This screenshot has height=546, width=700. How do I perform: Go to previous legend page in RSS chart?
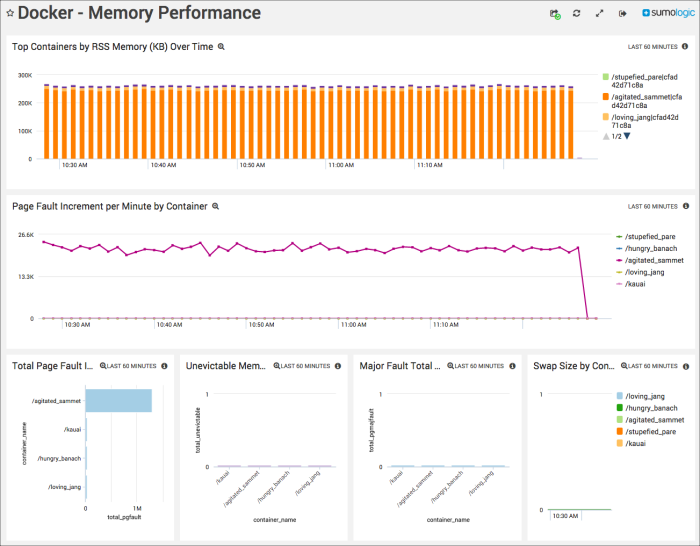[x=606, y=136]
